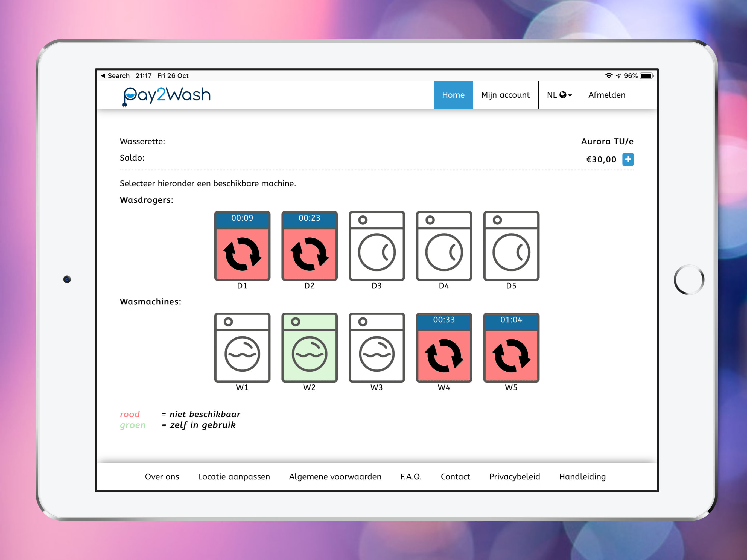
Task: Open green washing machine W2
Action: click(309, 347)
